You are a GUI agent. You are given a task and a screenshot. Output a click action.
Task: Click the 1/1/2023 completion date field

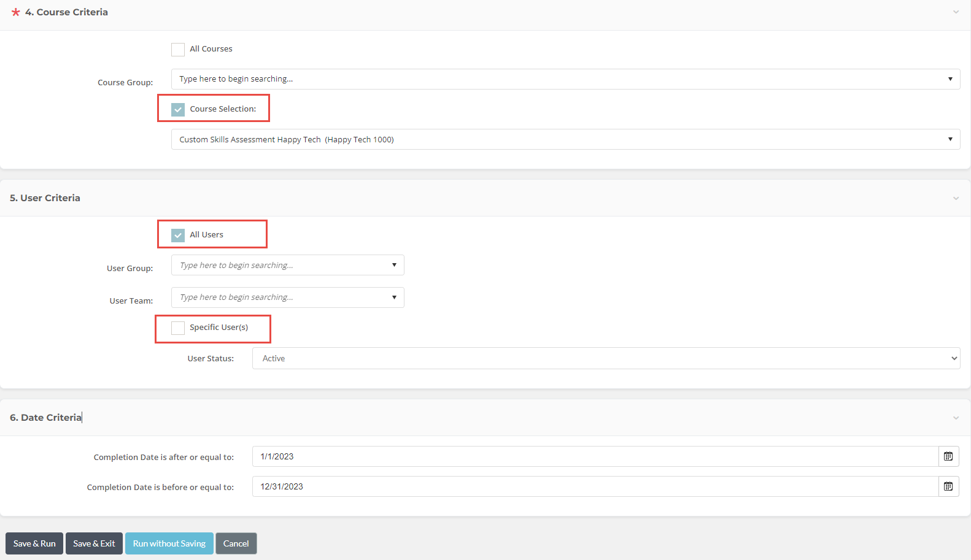coord(594,456)
